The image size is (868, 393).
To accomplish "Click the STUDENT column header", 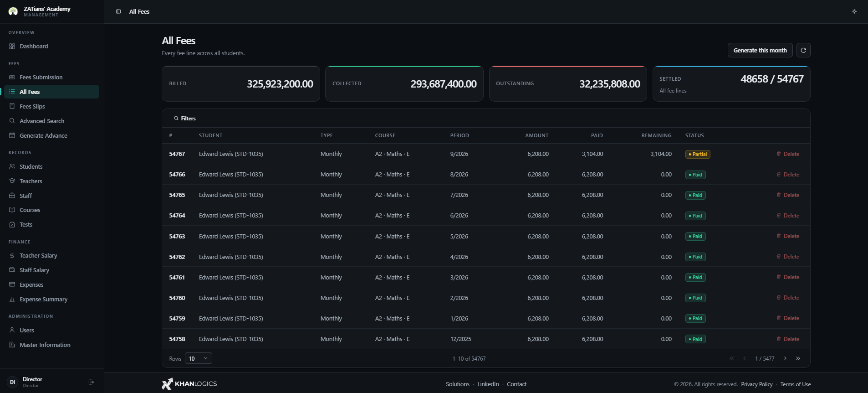I will pos(210,135).
